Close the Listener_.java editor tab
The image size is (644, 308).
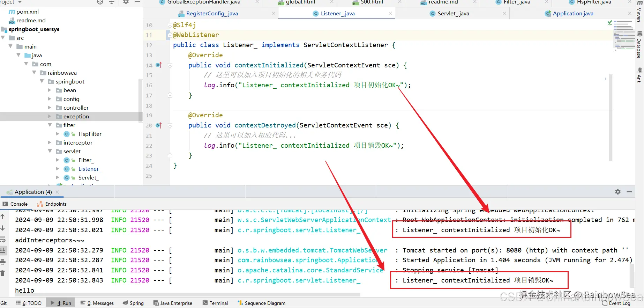[390, 13]
